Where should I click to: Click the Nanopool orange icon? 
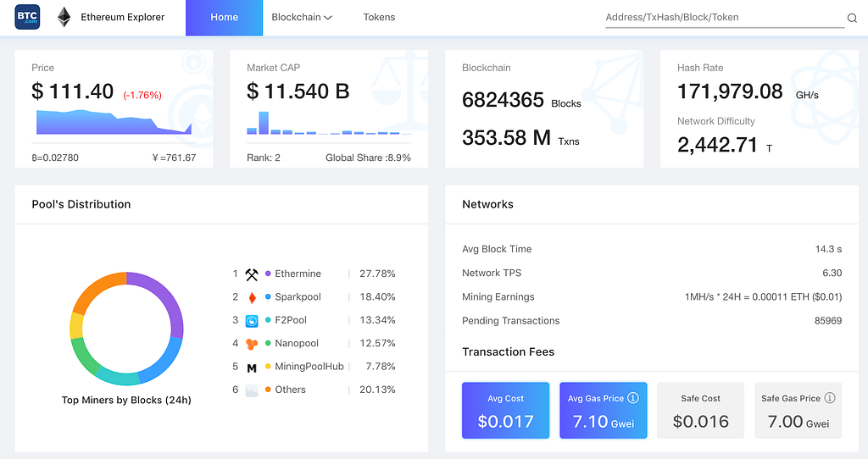coord(252,344)
